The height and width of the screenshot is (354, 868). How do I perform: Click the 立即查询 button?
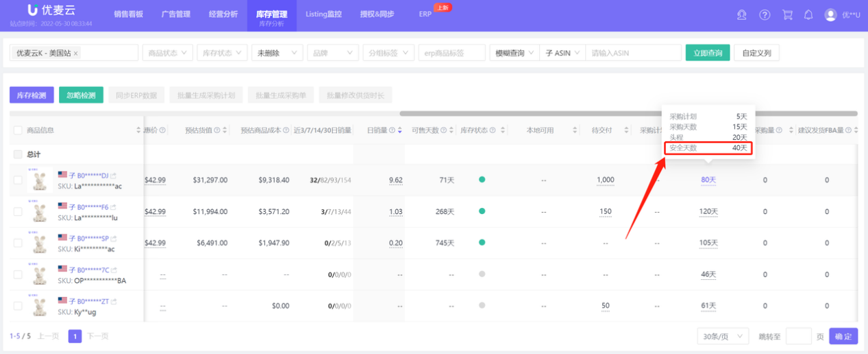[707, 53]
